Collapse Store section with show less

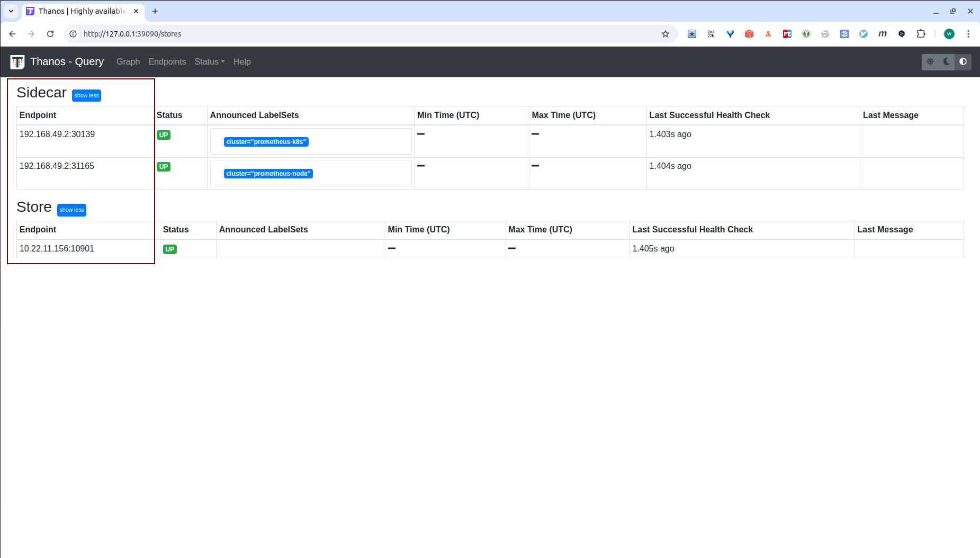[72, 210]
